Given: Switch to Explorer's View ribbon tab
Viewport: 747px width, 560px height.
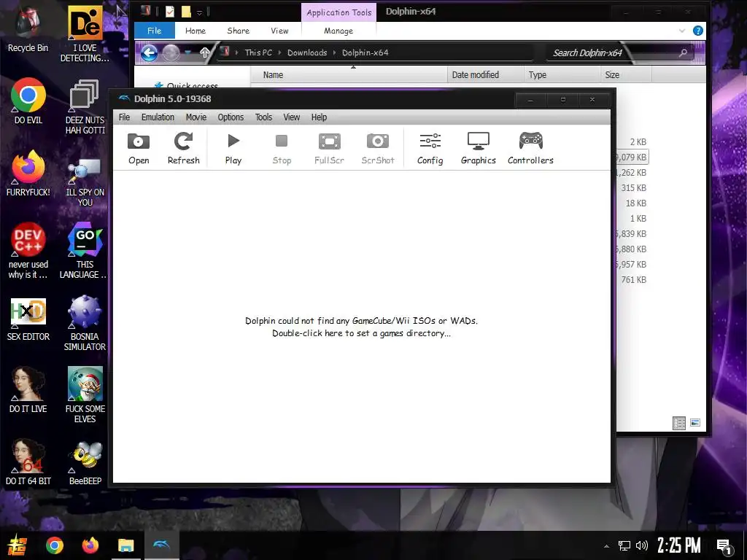Looking at the screenshot, I should [x=279, y=31].
